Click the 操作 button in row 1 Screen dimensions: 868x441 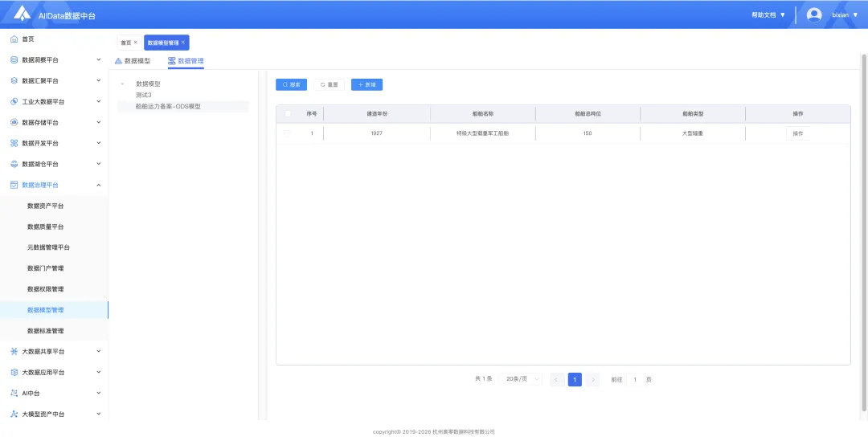click(x=798, y=133)
